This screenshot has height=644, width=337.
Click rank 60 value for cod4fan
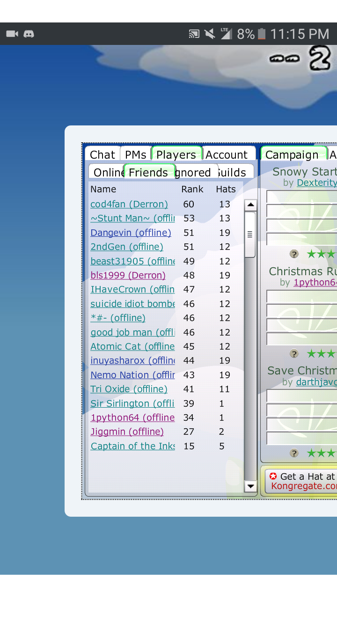[x=189, y=204]
